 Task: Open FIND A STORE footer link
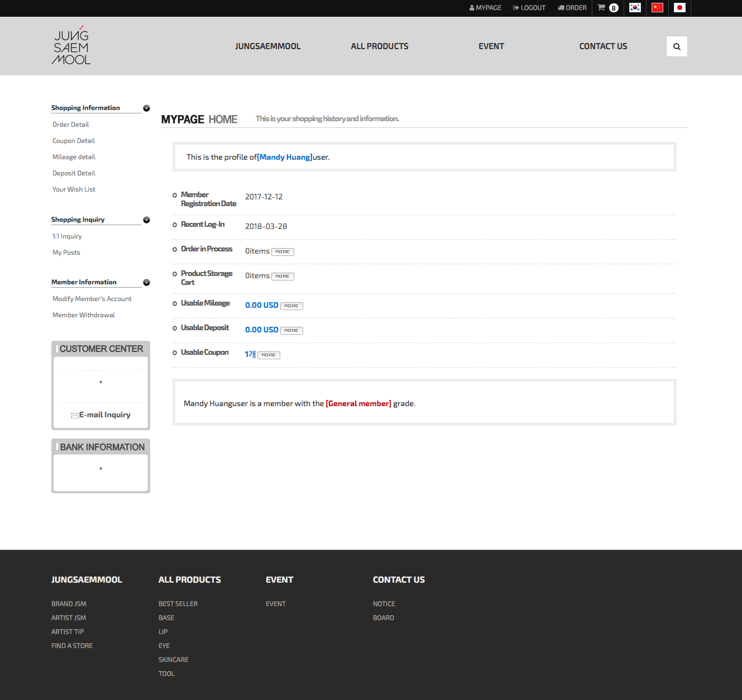click(x=72, y=646)
